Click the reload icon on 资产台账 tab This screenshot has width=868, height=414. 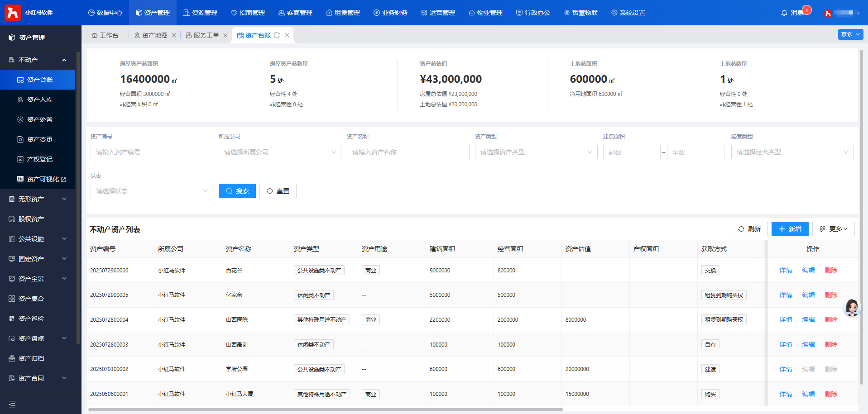277,35
